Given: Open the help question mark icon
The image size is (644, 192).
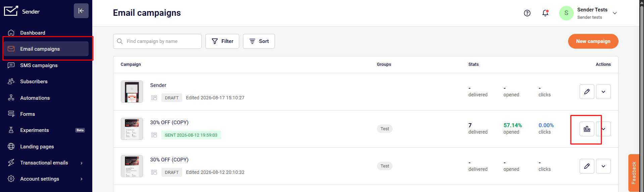Looking at the screenshot, I should pos(527,13).
